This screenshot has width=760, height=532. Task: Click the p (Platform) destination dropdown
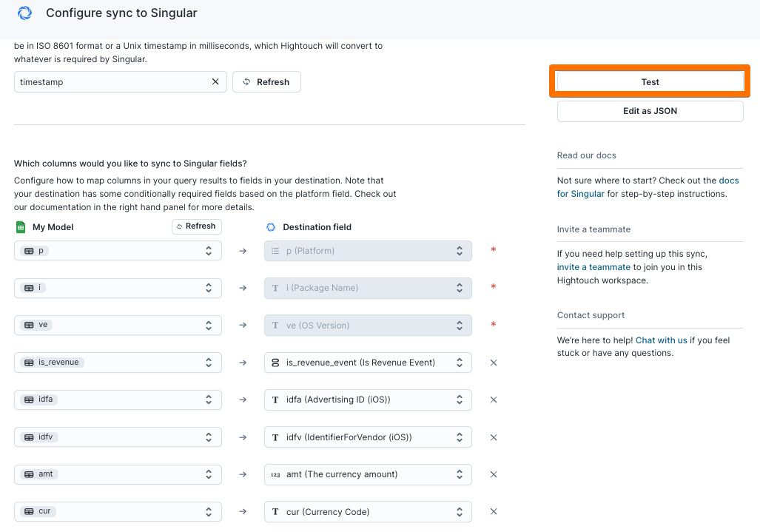click(368, 251)
